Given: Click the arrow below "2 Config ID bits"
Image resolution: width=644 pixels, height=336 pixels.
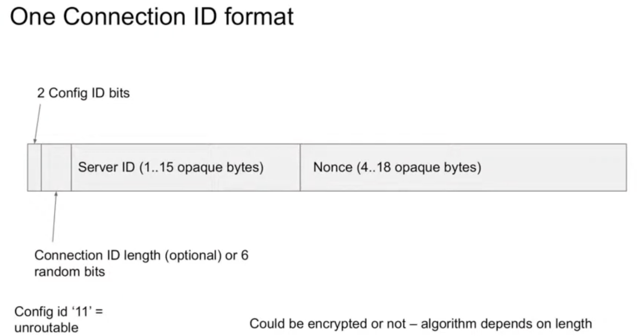Looking at the screenshot, I should click(37, 123).
